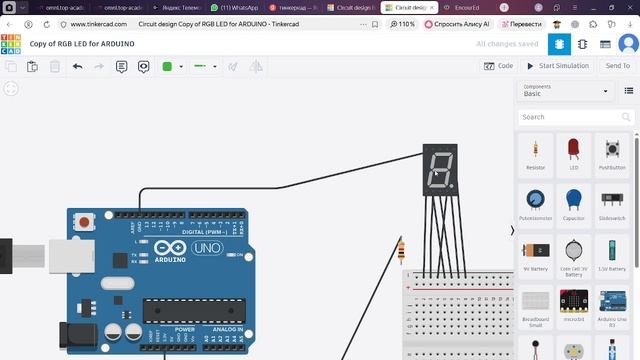Select the 9V Battery component
Image resolution: width=640 pixels, height=360 pixels.
(x=535, y=256)
